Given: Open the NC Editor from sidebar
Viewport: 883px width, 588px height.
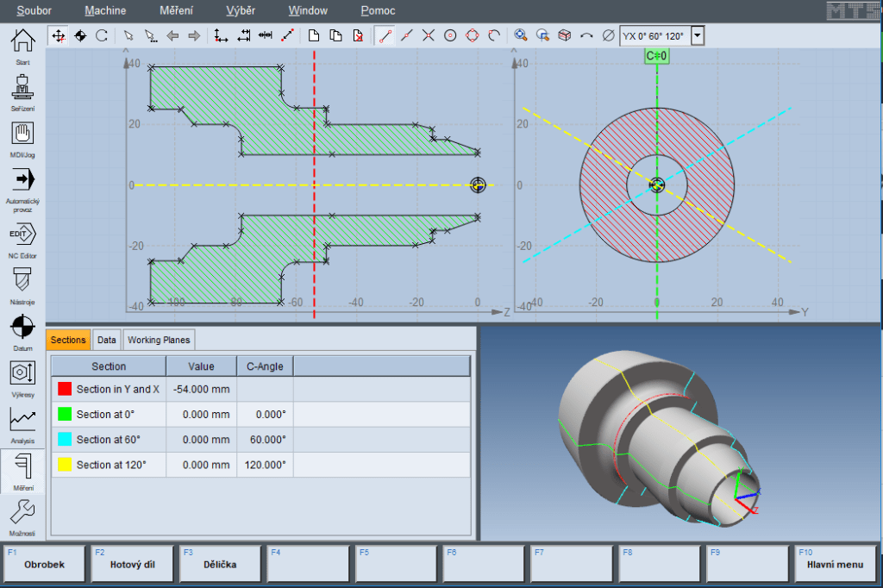Looking at the screenshot, I should 23,235.
